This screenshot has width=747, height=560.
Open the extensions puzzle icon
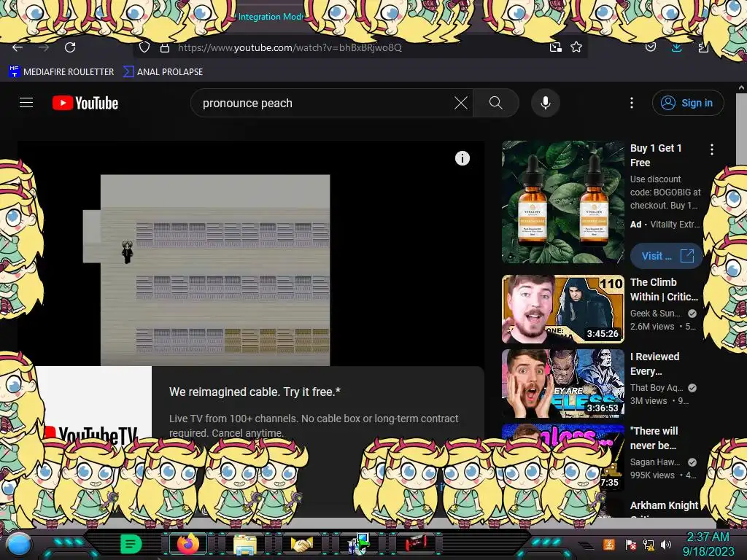[703, 47]
